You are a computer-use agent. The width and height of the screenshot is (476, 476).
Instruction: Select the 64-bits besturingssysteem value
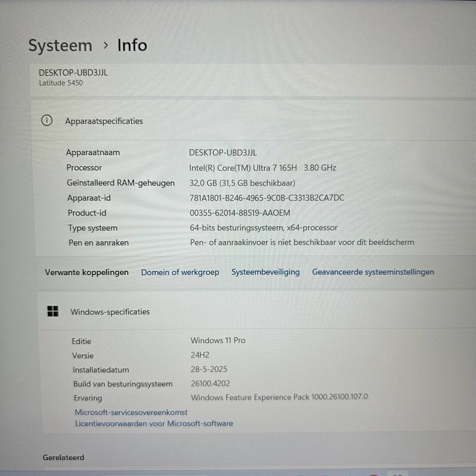(x=264, y=228)
